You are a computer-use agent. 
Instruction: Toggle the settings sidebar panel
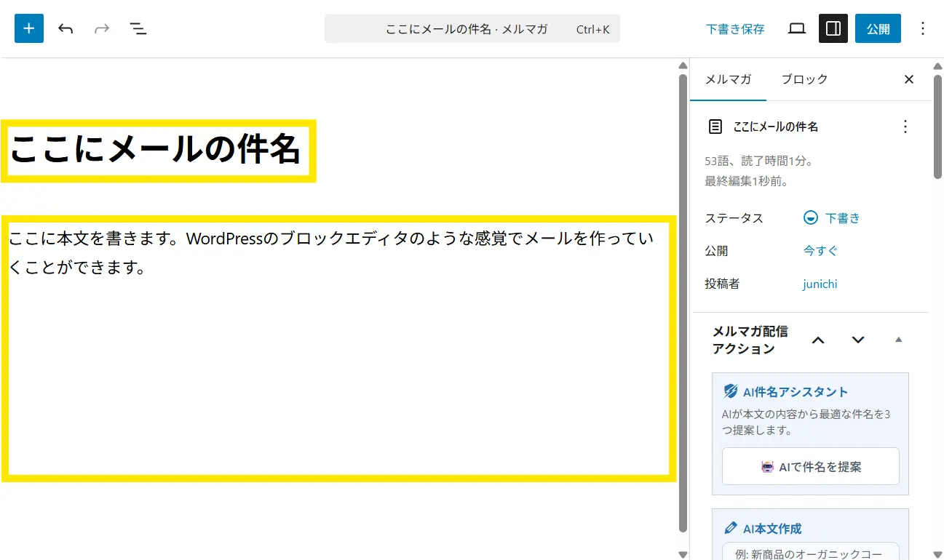pyautogui.click(x=833, y=28)
